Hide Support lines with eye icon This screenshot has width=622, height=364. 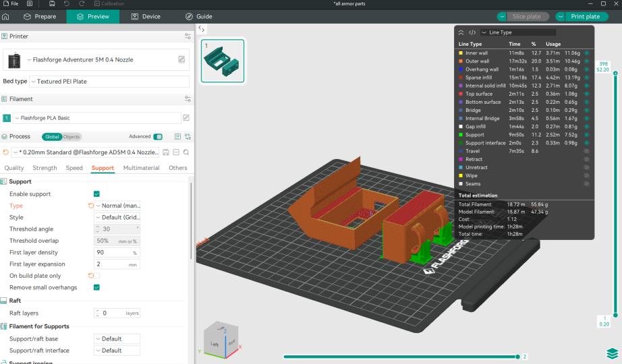click(587, 135)
